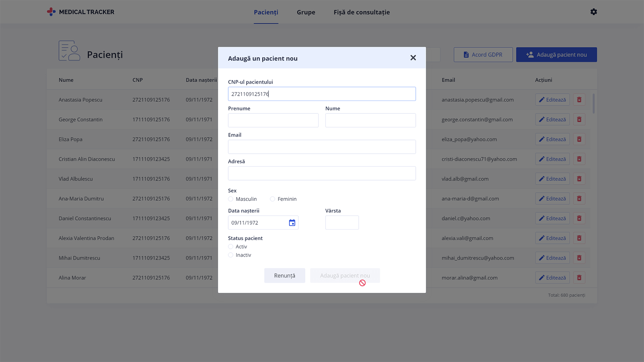644x362 pixels.
Task: Edit Mihai Dumitrescu via Editează button
Action: tap(552, 258)
